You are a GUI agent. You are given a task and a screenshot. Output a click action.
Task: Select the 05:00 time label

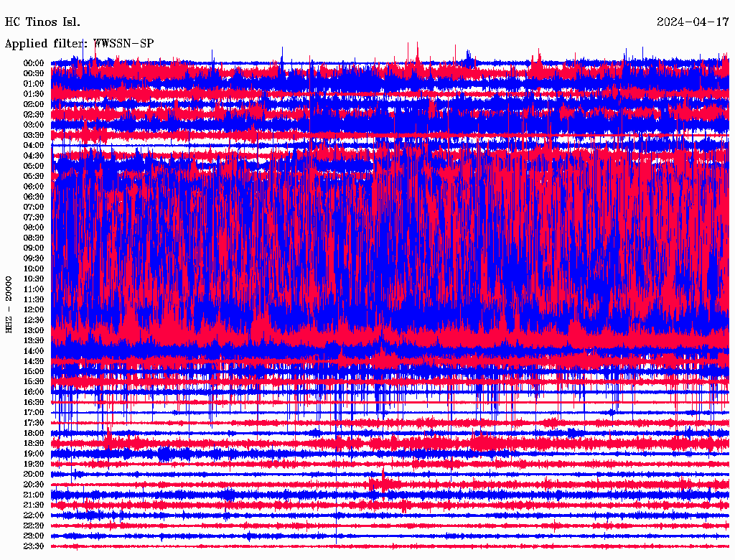point(34,167)
